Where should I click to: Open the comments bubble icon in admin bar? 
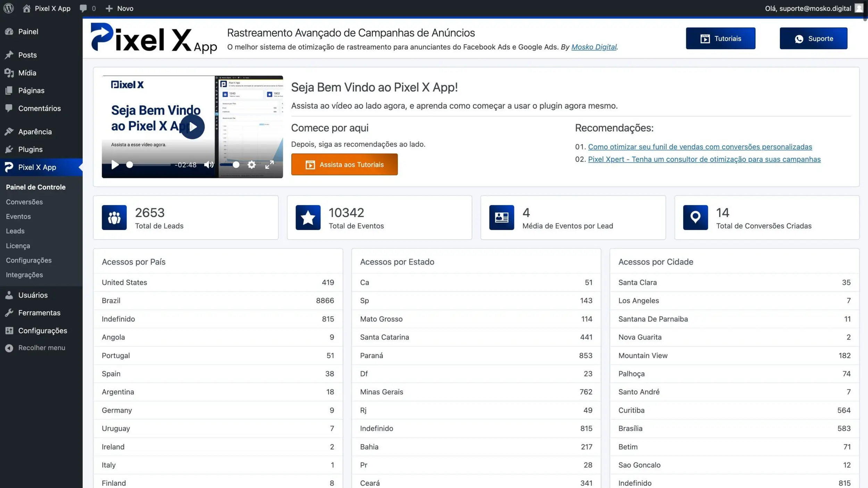click(x=83, y=8)
